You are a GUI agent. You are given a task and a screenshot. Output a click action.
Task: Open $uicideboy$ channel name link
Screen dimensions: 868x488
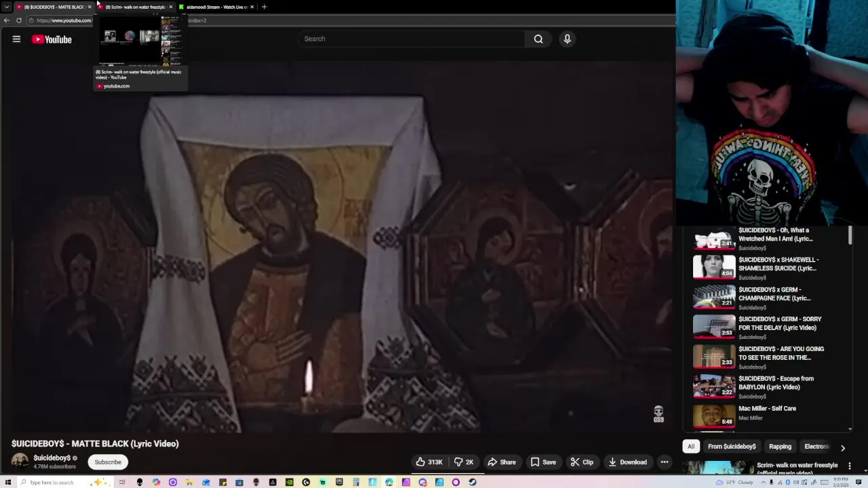point(52,458)
